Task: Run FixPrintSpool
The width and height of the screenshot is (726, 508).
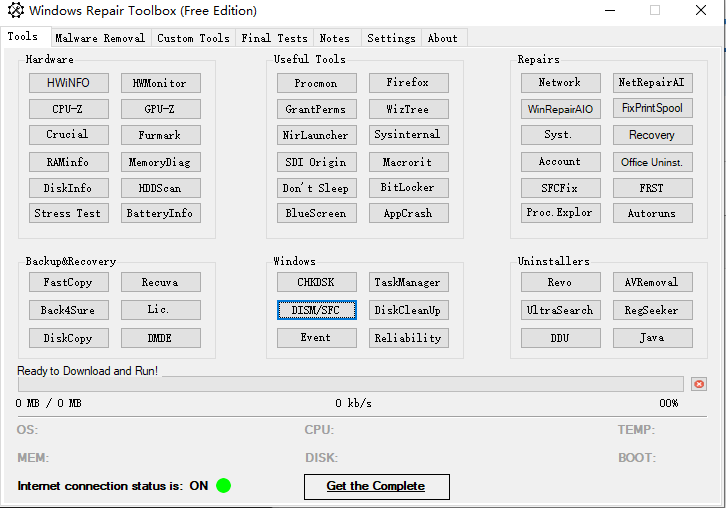Action: tap(653, 108)
